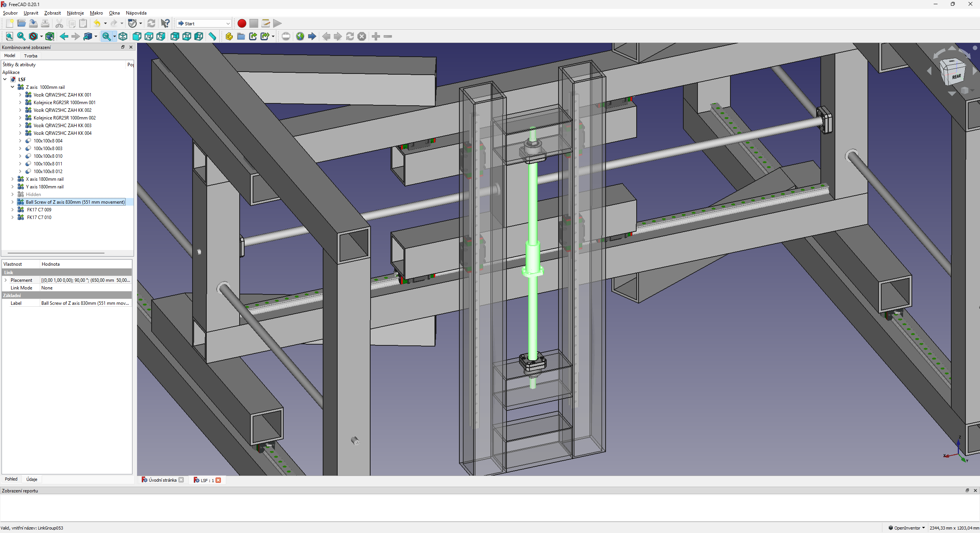The image size is (980, 533).
Task: Open the Nástroje menu
Action: pos(75,13)
